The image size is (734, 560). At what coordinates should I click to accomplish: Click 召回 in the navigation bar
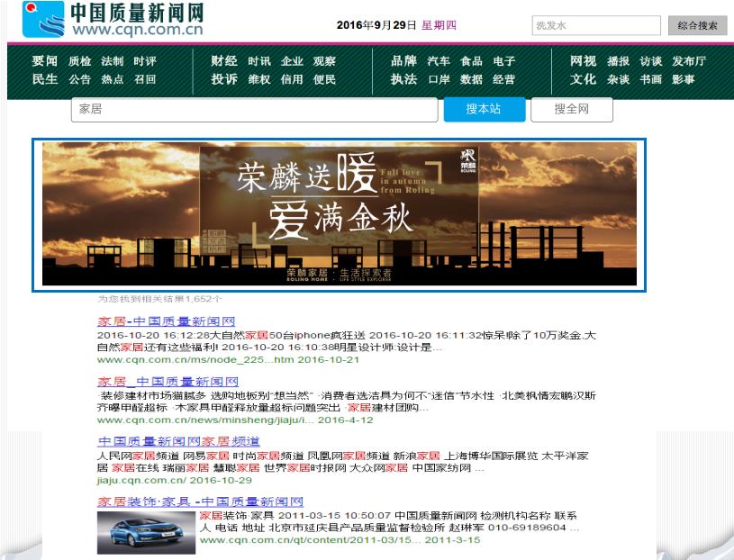145,79
